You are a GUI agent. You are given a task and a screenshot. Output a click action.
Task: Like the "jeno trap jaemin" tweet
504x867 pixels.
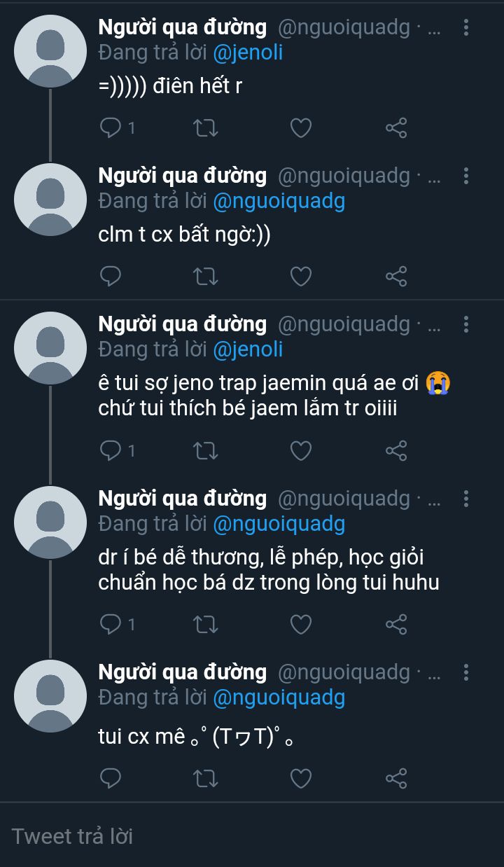click(x=300, y=450)
